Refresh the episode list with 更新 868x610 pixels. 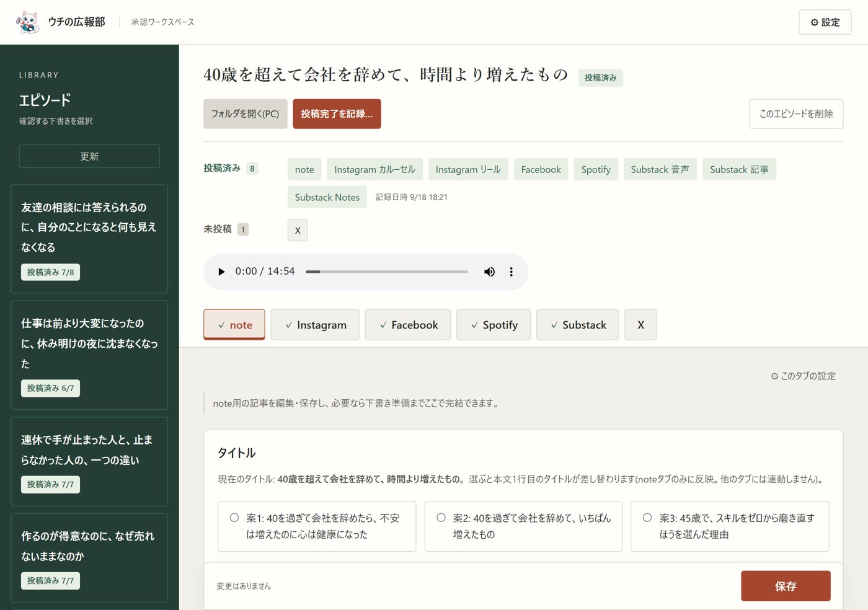click(x=89, y=156)
